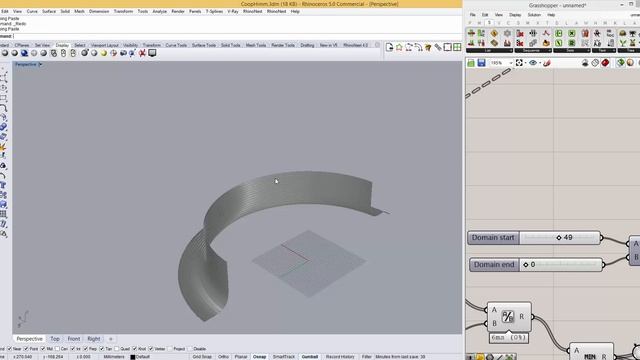Add a new viewport tab with plus
Image resolution: width=640 pixels, height=360 pixels.
point(111,339)
